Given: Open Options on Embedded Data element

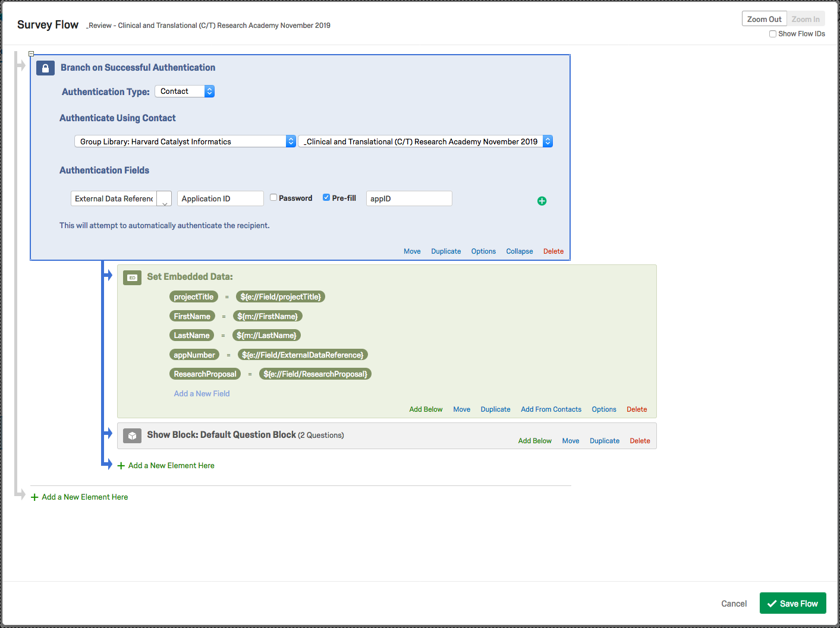Looking at the screenshot, I should pos(604,409).
